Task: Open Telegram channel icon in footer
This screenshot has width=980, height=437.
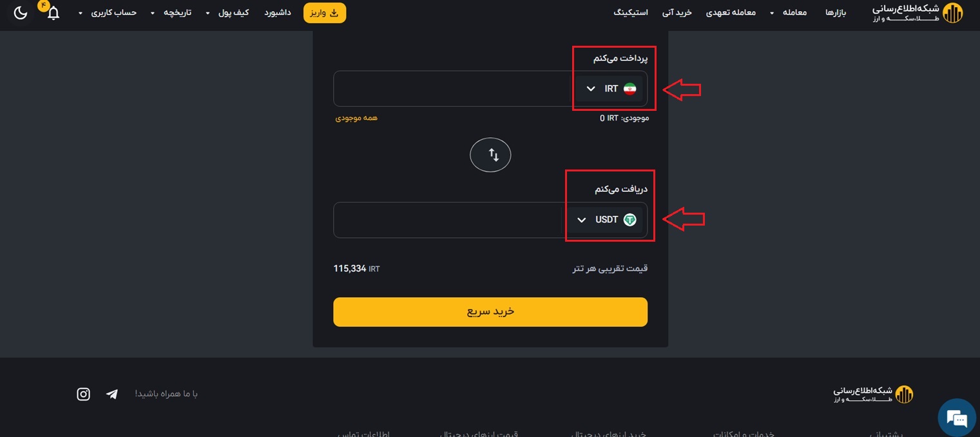Action: [x=112, y=394]
